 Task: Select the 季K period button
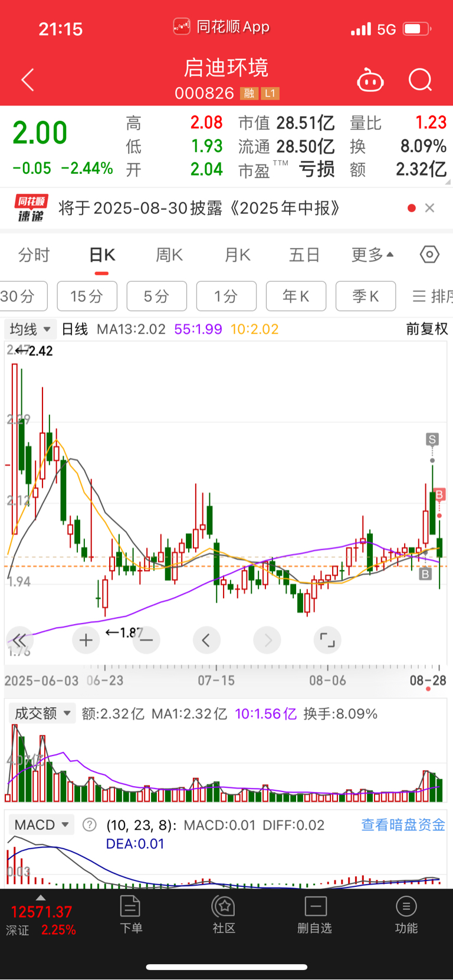click(366, 296)
